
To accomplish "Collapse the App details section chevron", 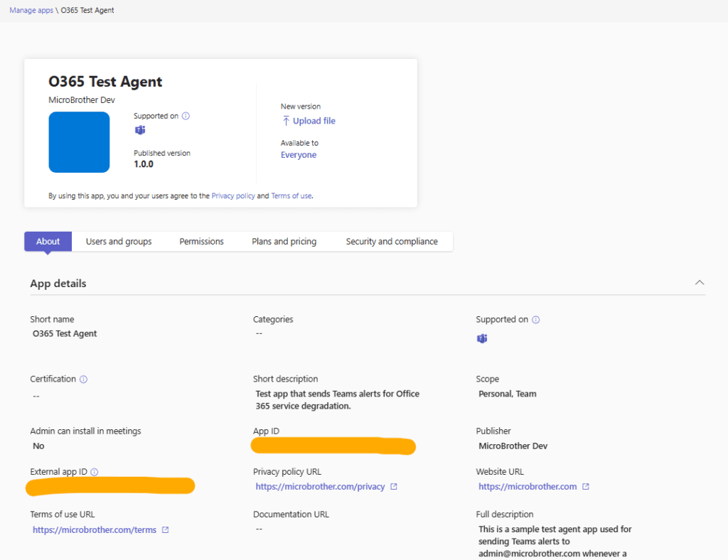I will pos(700,283).
